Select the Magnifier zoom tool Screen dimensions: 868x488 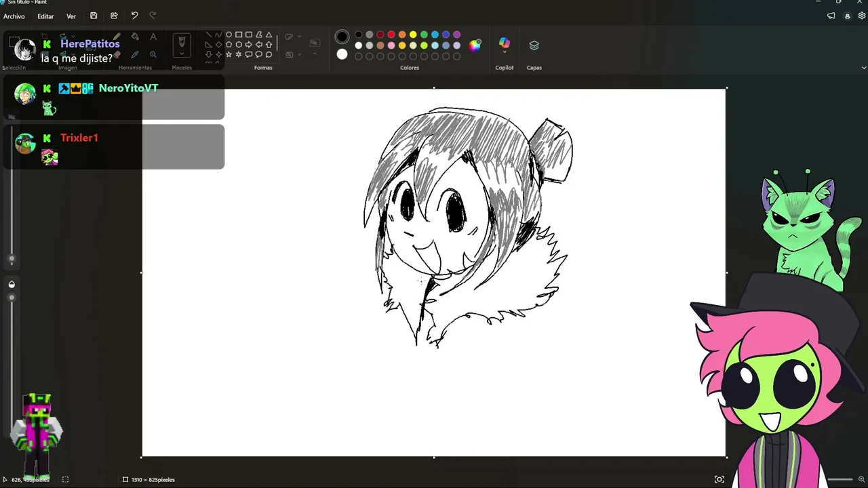click(x=153, y=54)
